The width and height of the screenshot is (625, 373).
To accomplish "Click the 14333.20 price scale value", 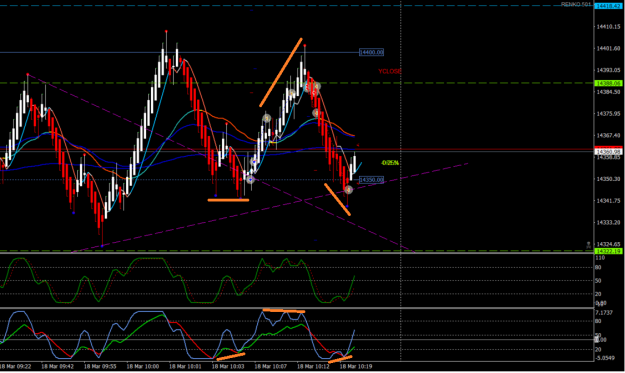I will tap(608, 222).
